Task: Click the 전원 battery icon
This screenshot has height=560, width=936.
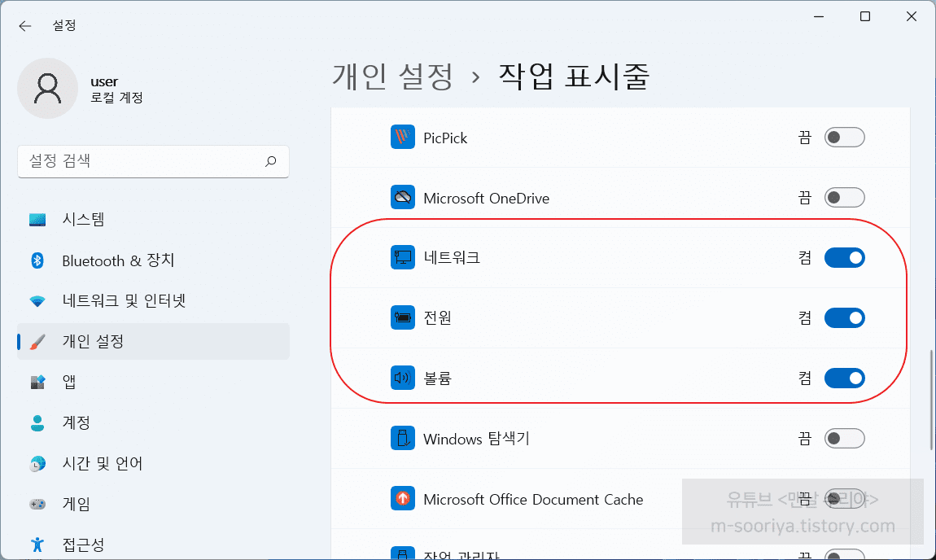Action: click(x=403, y=317)
